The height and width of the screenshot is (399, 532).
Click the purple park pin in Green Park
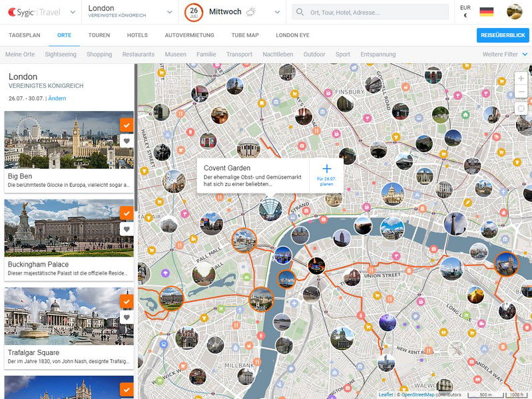tap(165, 273)
